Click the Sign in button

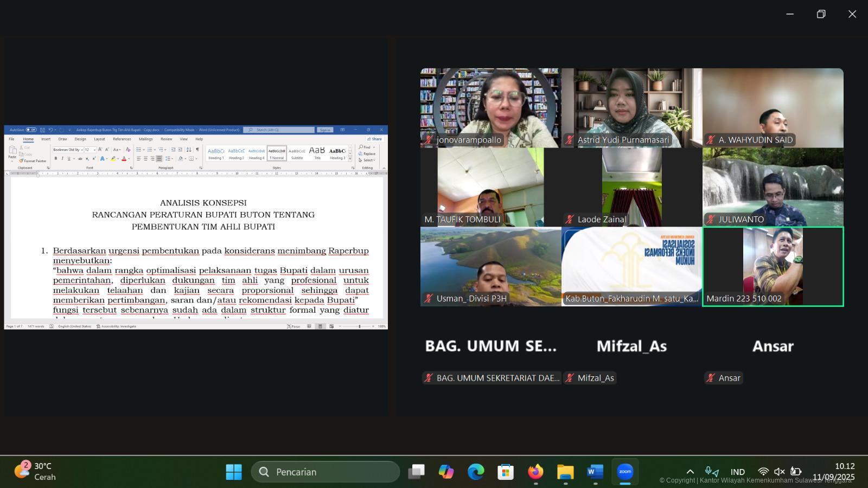325,130
